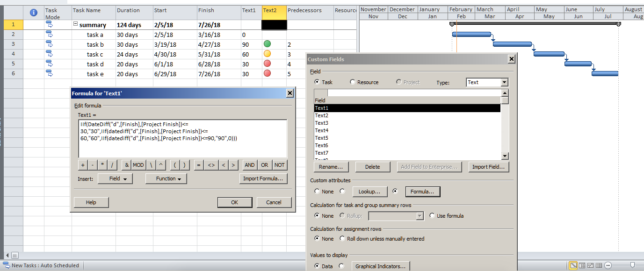
Task: Click the green indicator for task b
Action: pos(267,44)
